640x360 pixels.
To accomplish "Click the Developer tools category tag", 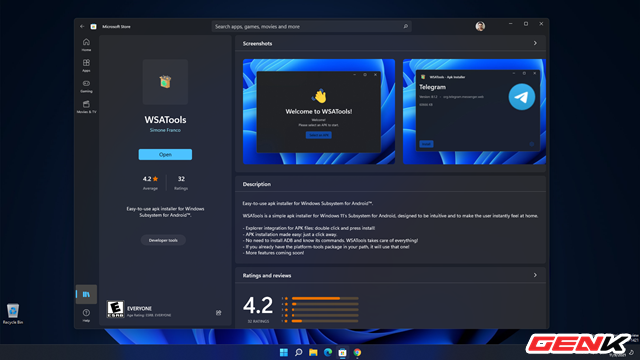I will (163, 240).
